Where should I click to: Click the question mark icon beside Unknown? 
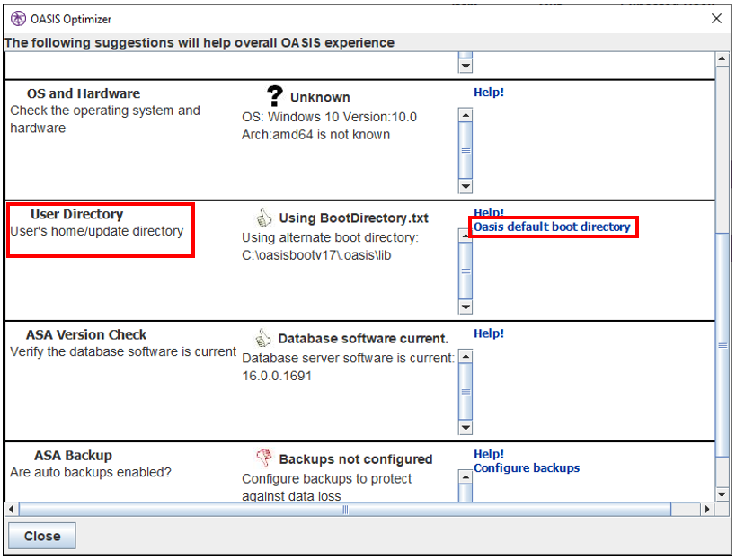click(275, 96)
